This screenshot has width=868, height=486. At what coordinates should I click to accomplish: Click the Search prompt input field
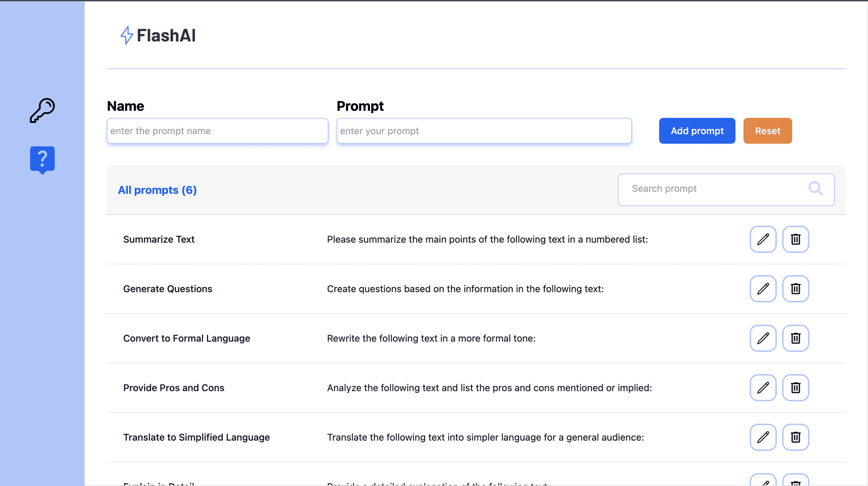pyautogui.click(x=712, y=189)
